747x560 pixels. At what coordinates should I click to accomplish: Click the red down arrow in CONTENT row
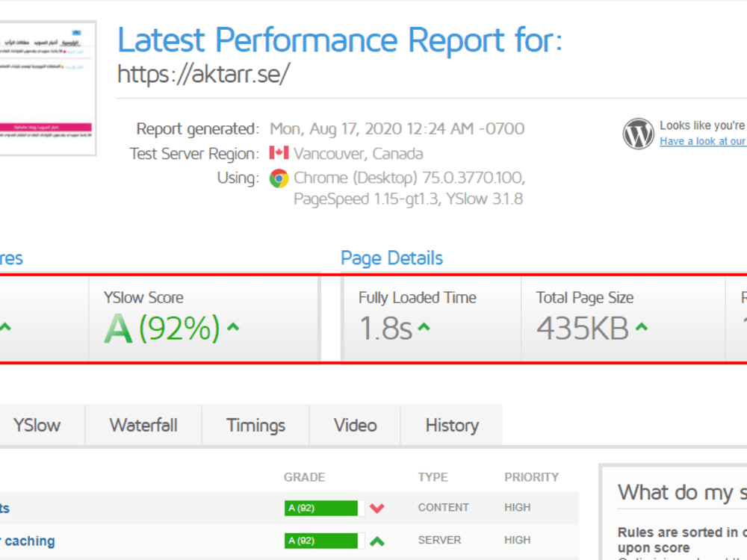tap(376, 508)
